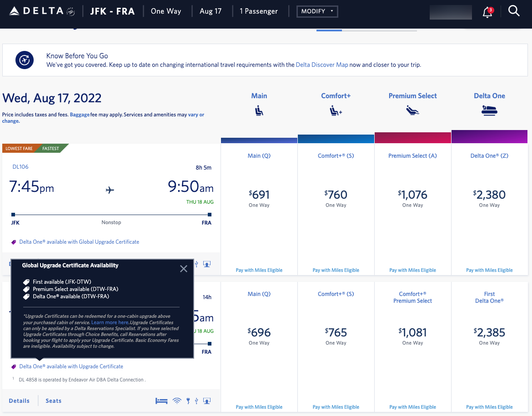
Task: Click the Main cabin seat icon
Action: point(259,110)
